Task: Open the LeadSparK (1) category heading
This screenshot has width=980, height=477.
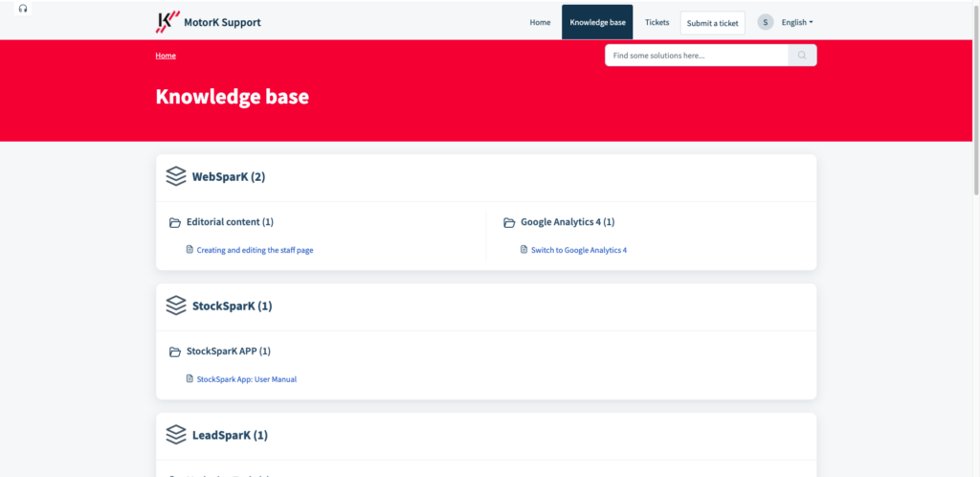Action: pyautogui.click(x=230, y=435)
